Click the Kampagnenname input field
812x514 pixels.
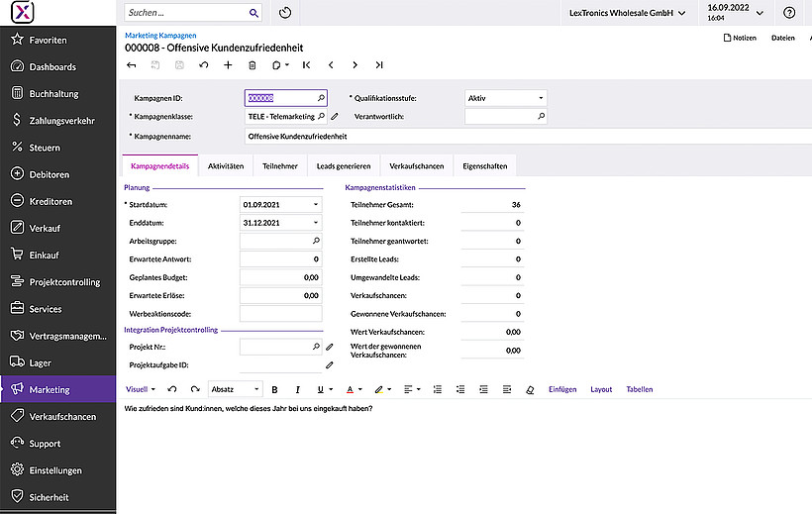click(x=528, y=137)
